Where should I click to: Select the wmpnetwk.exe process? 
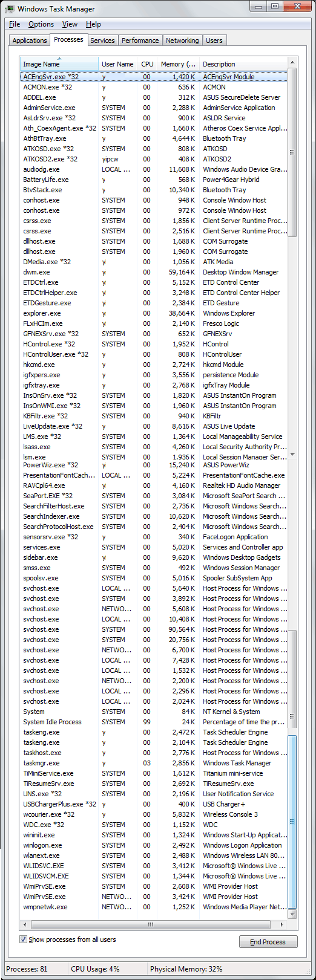pyautogui.click(x=154, y=907)
